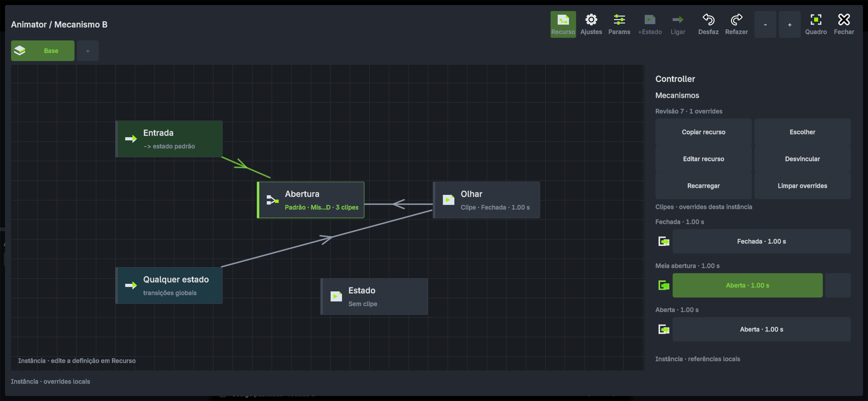Click clip icon beside bottom Aberta selector
Image resolution: width=868 pixels, height=401 pixels.
(664, 329)
